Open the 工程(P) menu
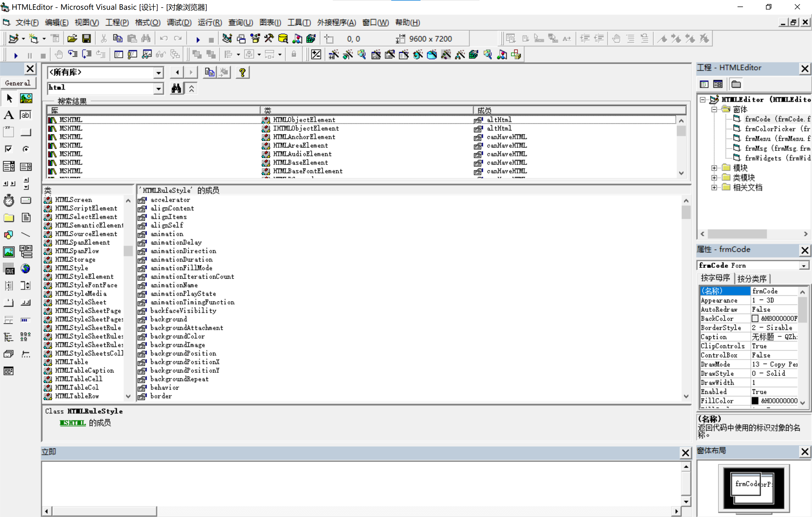 point(117,22)
